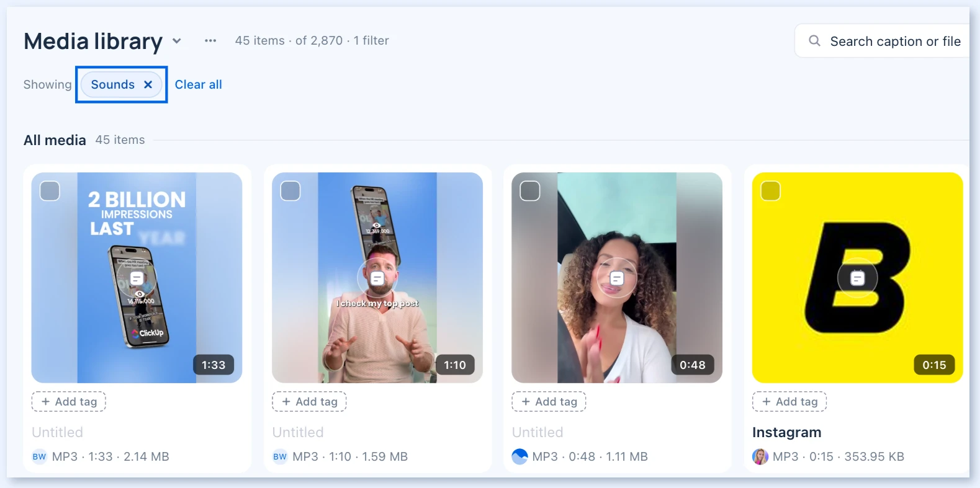This screenshot has width=980, height=488.
Task: Click the Clear all link
Action: [199, 84]
